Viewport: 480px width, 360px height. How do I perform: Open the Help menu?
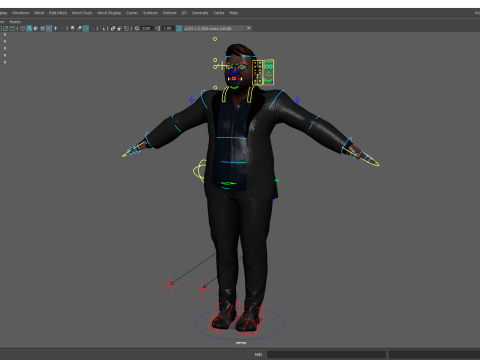click(x=233, y=13)
